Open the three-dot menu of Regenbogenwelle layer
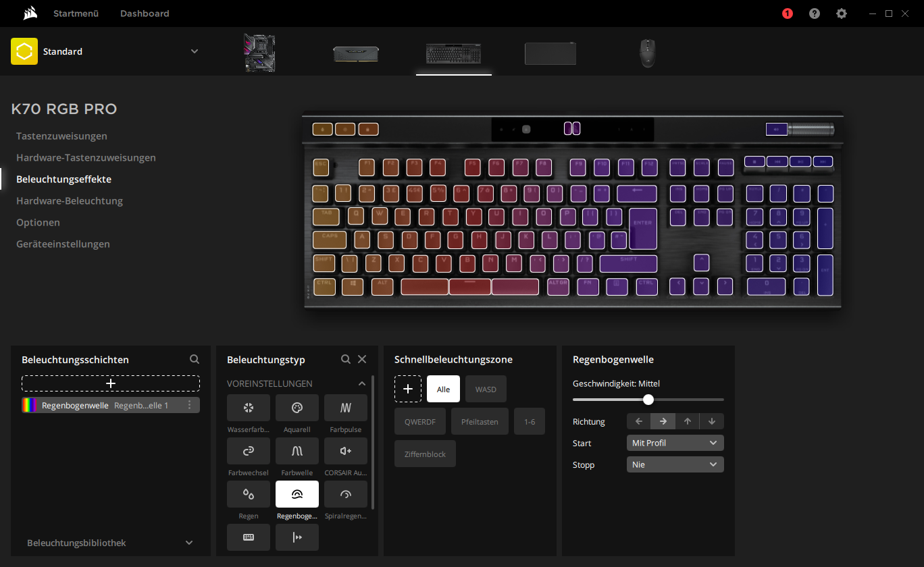Viewport: 924px width, 567px height. (190, 405)
